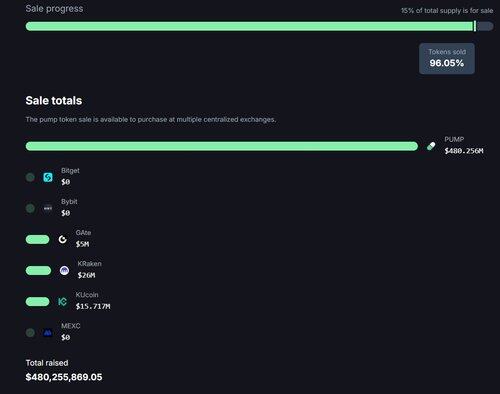The width and height of the screenshot is (500, 394).
Task: Click the MEXC empty progress dot
Action: click(x=30, y=333)
